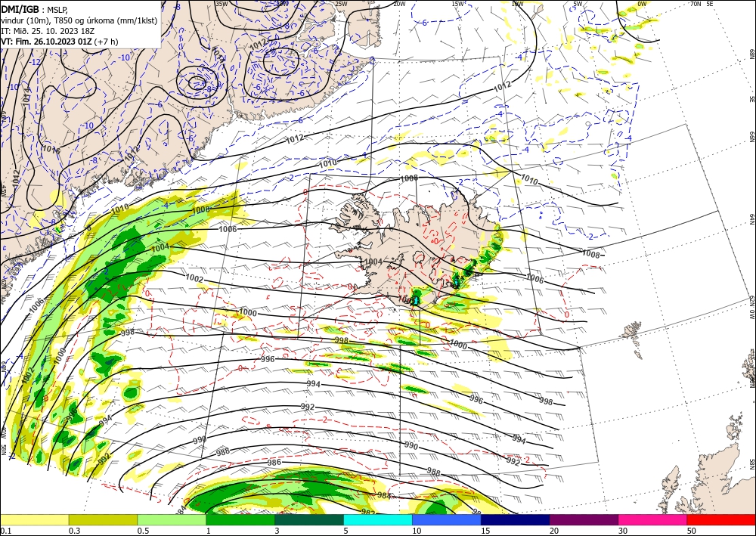
Task: Click the '1016' isobar label over Greenland
Action: 51,147
